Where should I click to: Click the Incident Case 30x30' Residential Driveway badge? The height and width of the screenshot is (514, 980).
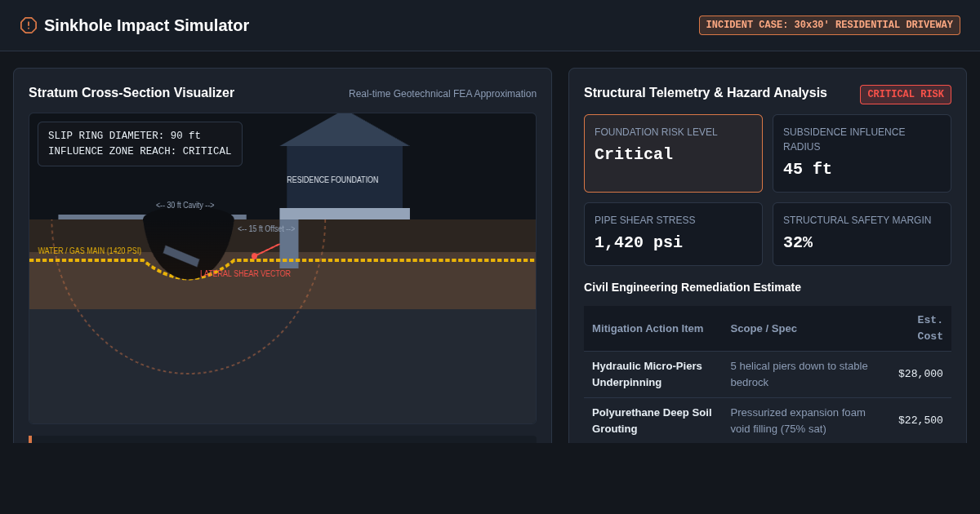829,25
